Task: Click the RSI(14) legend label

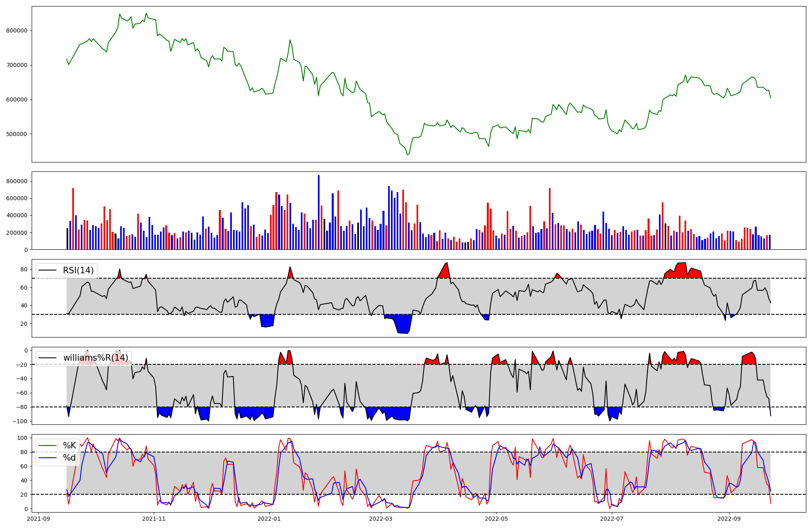Action: pos(78,270)
